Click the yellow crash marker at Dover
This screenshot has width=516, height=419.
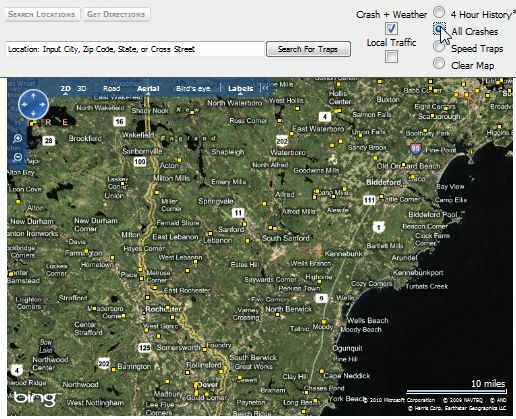tap(196, 385)
